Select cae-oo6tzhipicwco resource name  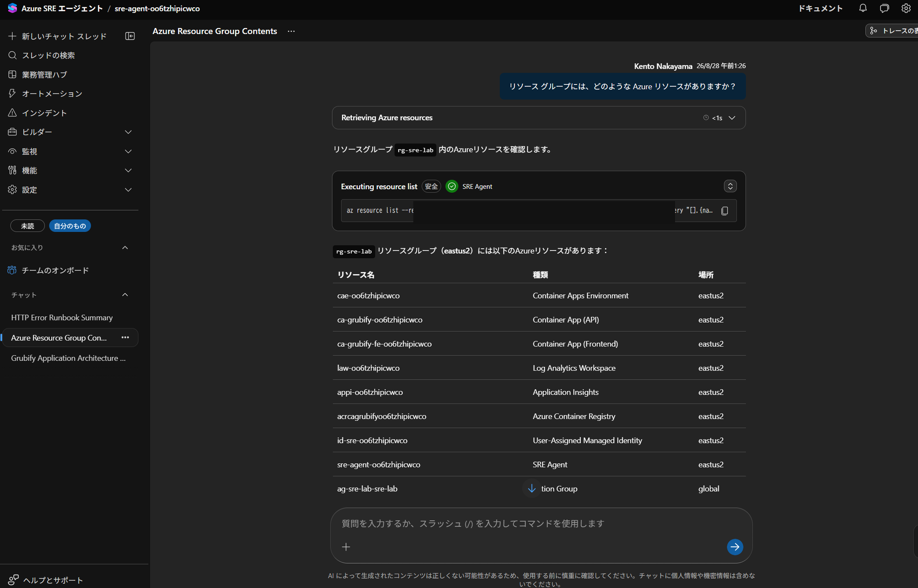click(368, 296)
